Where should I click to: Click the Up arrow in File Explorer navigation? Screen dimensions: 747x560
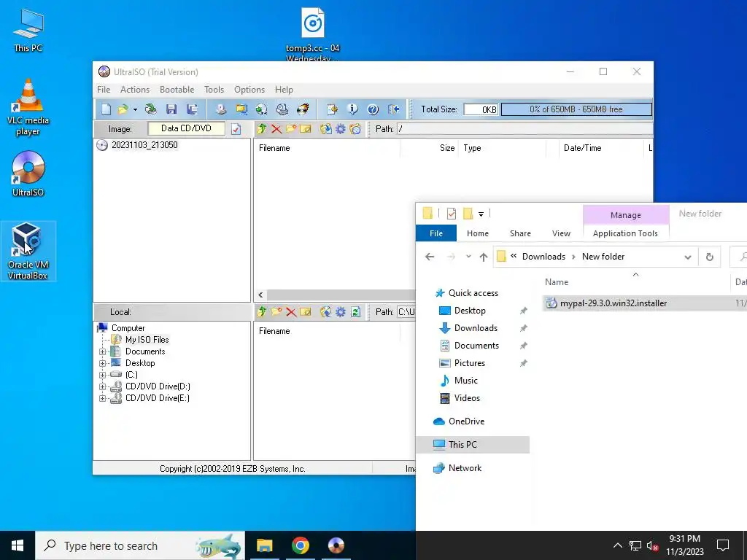tap(484, 257)
